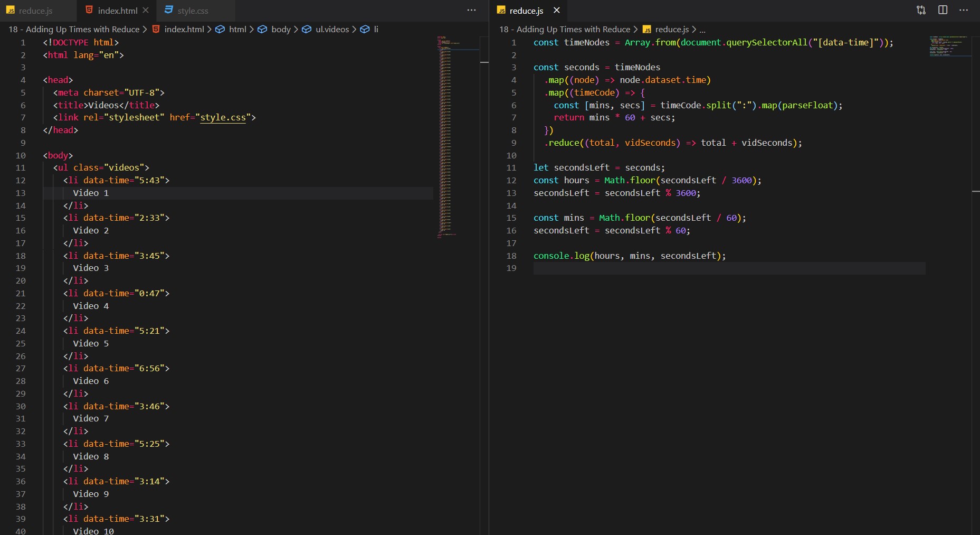Click JS icon on right reduce.js tab

501,10
